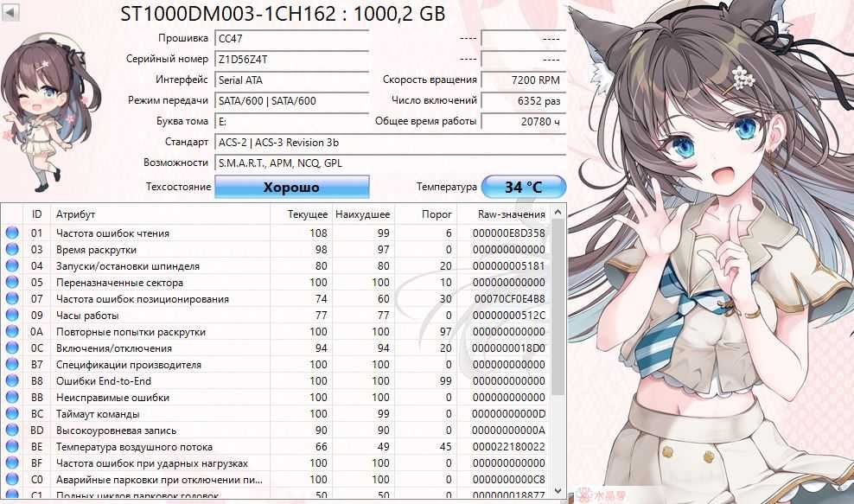This screenshot has width=854, height=504.
Task: Click raw value 000022180022
Action: 509,446
